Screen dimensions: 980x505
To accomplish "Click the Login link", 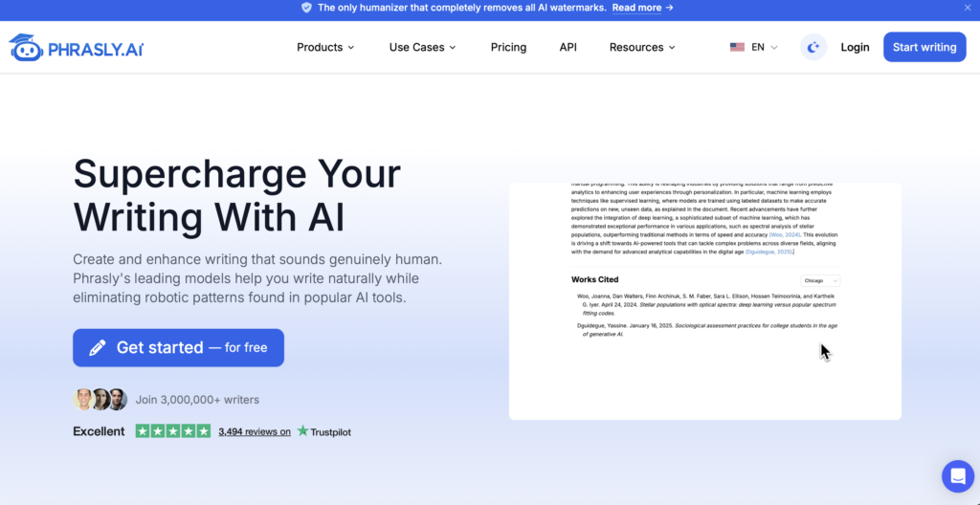I will click(x=855, y=48).
